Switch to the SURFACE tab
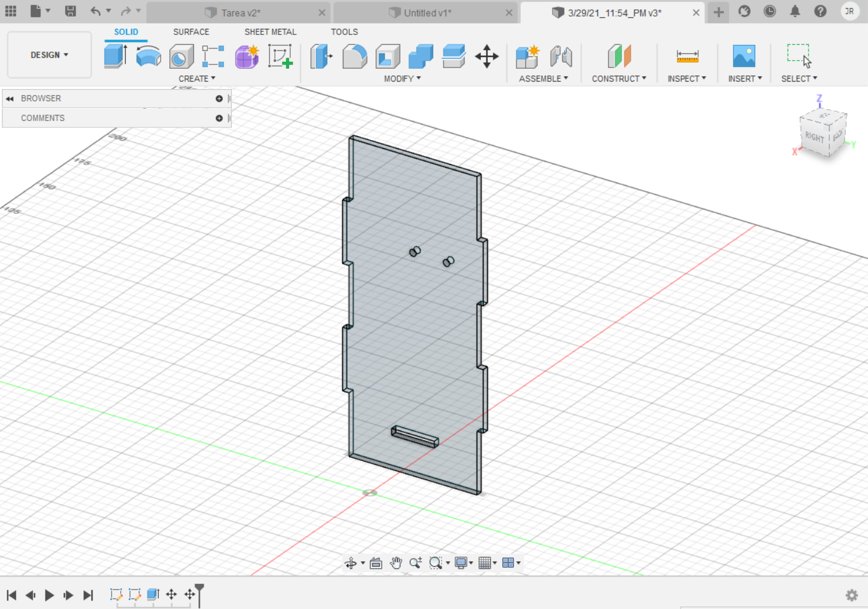This screenshot has width=868, height=609. tap(191, 32)
